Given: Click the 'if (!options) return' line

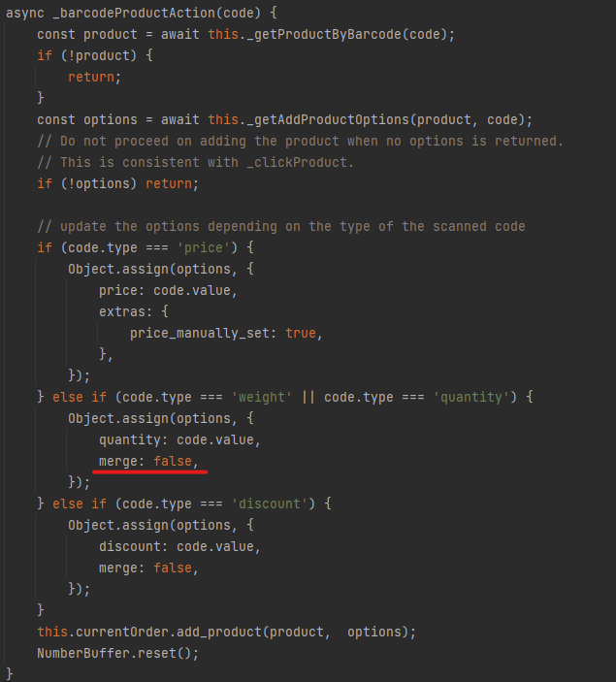Looking at the screenshot, I should point(118,183).
